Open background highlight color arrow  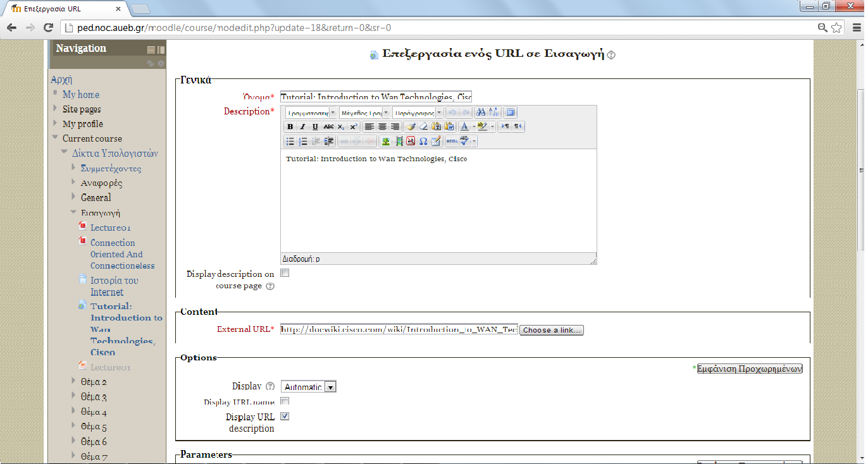492,126
